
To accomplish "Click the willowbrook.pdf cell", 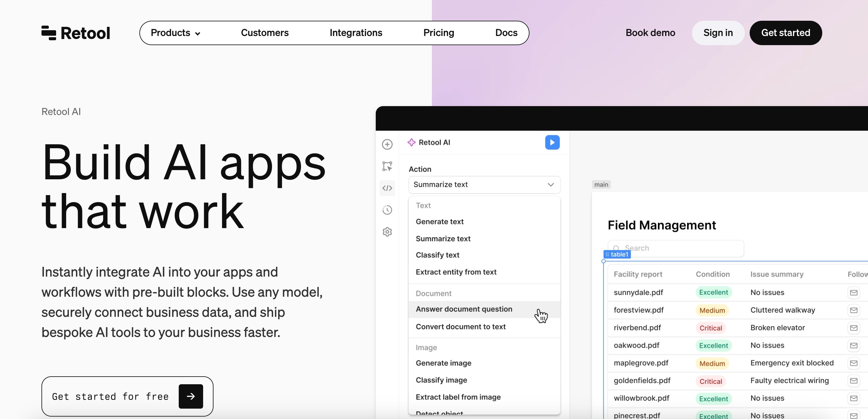I will [x=641, y=399].
